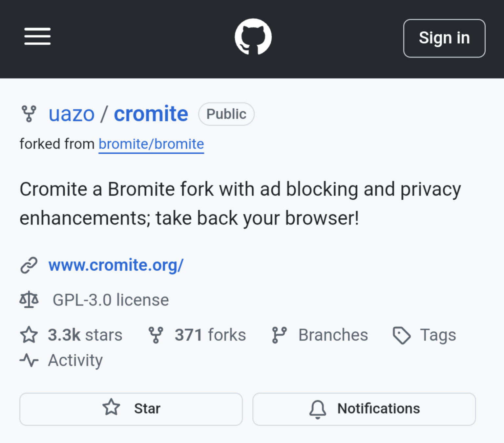This screenshot has width=504, height=443.
Task: Visit the bromite/bromite upstream repository
Action: pos(151,144)
